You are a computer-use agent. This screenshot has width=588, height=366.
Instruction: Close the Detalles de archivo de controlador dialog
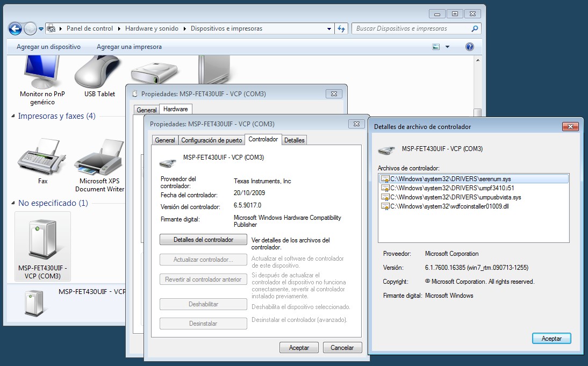(x=570, y=127)
